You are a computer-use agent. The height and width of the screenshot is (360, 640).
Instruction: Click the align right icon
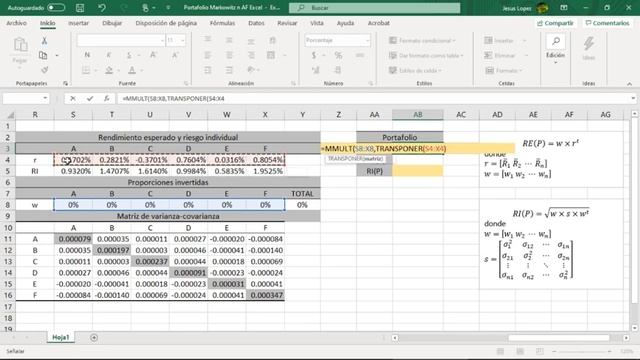[x=251, y=55]
